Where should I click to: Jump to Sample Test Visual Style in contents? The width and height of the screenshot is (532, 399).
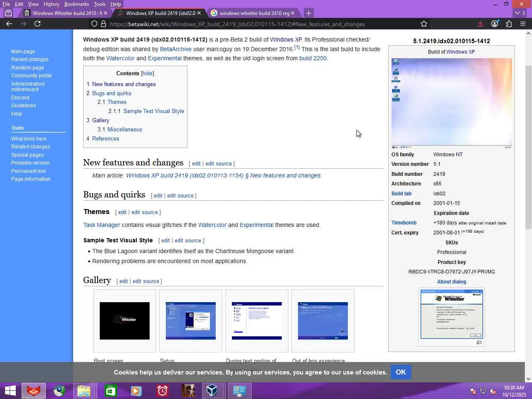153,111
